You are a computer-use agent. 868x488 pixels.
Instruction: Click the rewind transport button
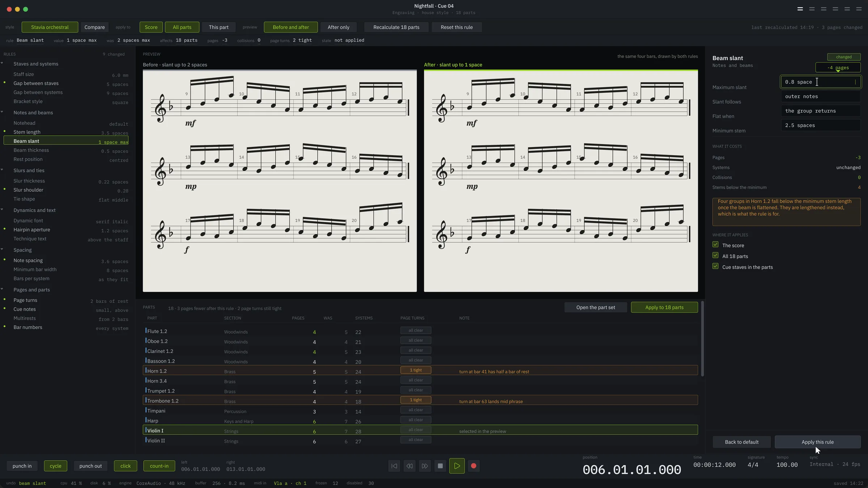pos(409,466)
